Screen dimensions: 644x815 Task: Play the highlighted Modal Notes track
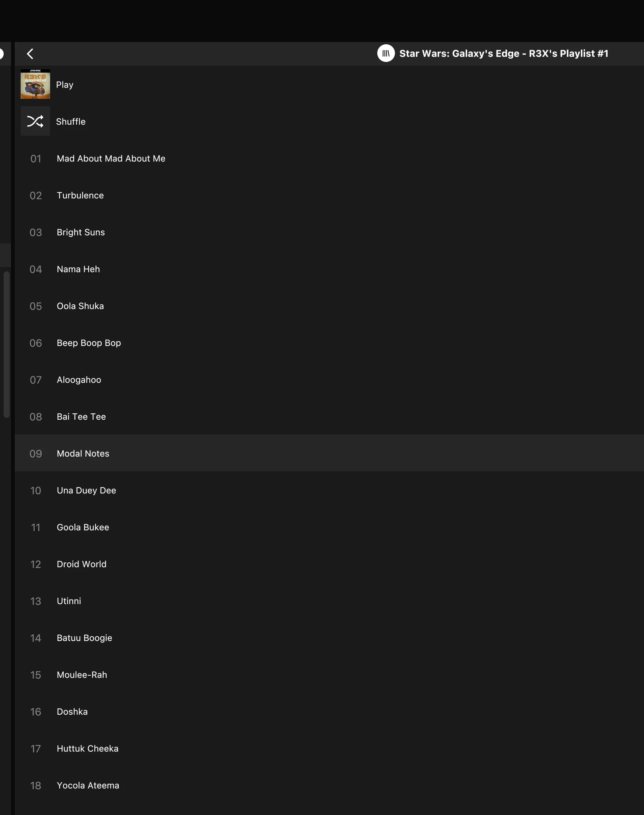[83, 454]
